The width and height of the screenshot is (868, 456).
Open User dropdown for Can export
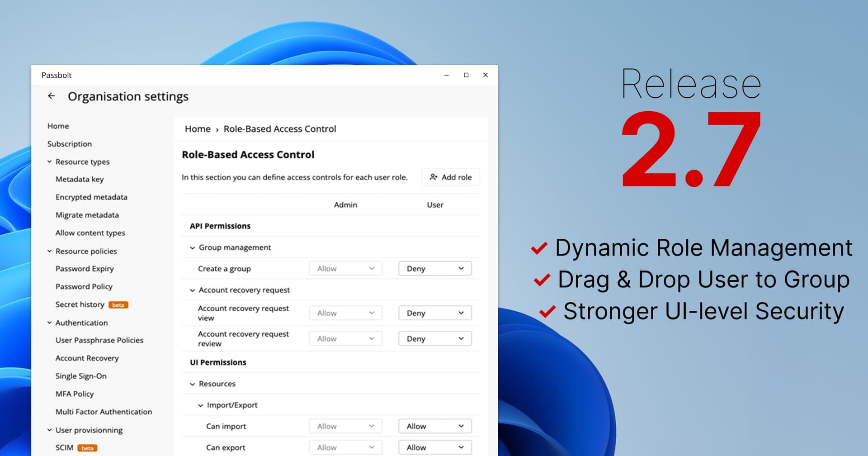point(435,447)
